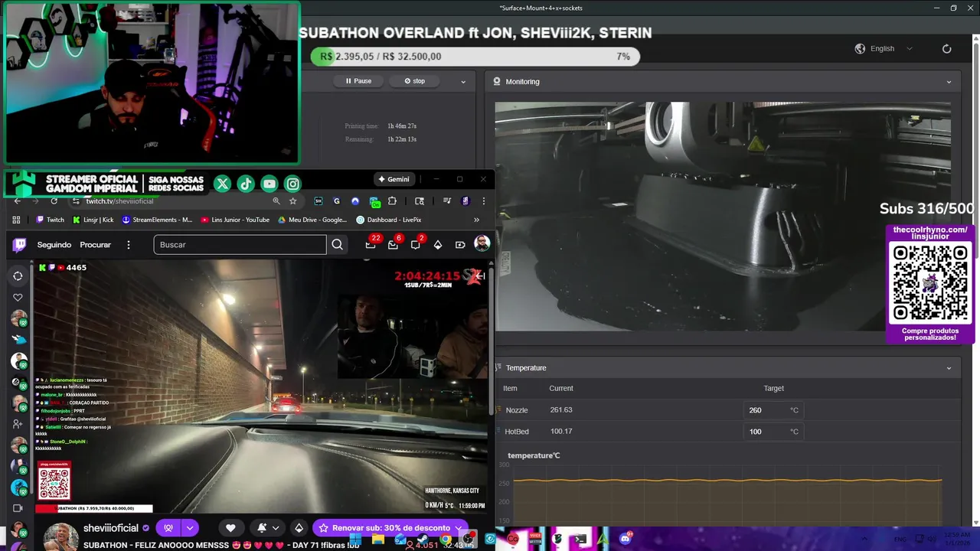Click the Twitch search magnifier button
The height and width of the screenshot is (551, 980).
tap(337, 245)
